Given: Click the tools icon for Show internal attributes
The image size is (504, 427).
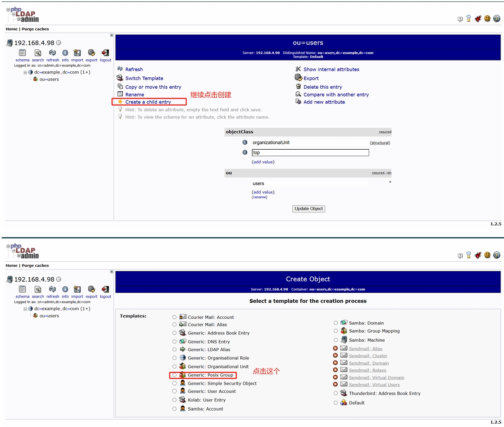Looking at the screenshot, I should point(298,69).
